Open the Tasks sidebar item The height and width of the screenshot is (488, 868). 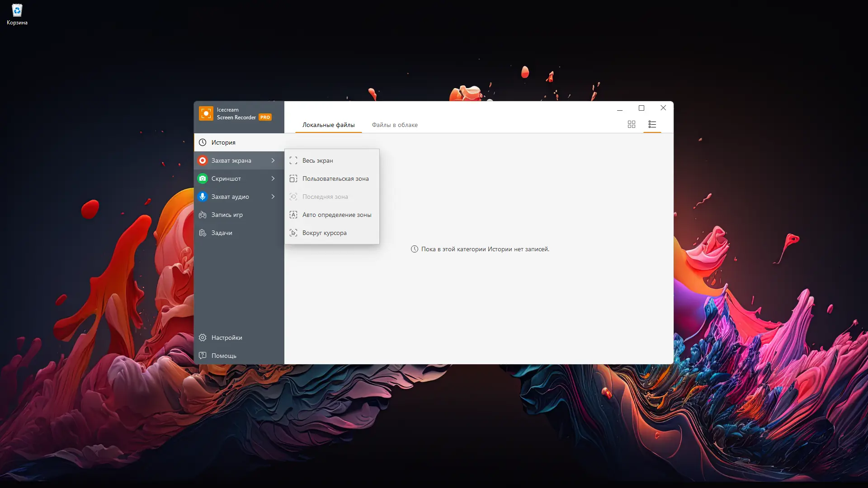[222, 233]
